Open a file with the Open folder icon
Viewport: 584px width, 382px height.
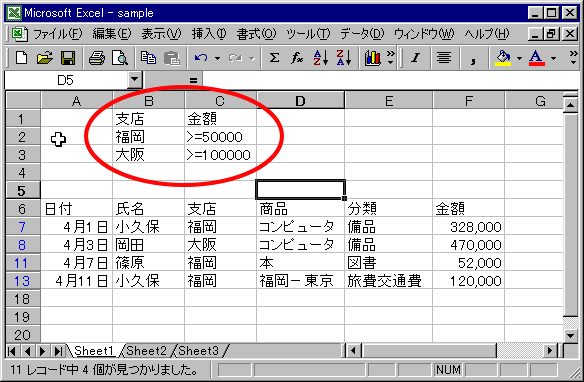click(x=45, y=58)
